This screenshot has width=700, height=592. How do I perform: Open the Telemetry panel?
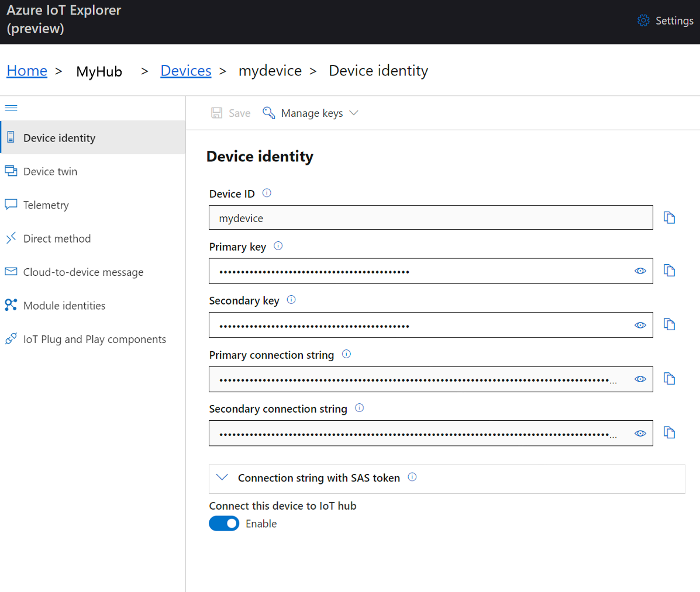pos(46,205)
